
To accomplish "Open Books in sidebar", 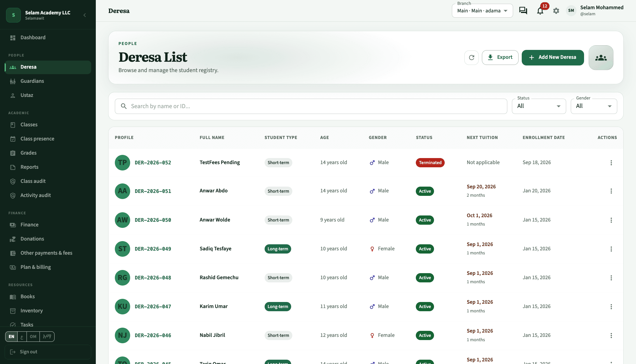I will click(48, 297).
